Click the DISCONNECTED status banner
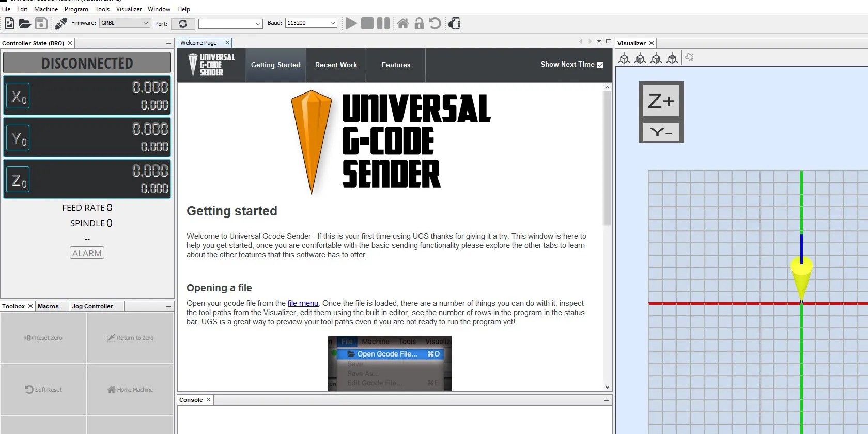868x434 pixels. tap(87, 63)
